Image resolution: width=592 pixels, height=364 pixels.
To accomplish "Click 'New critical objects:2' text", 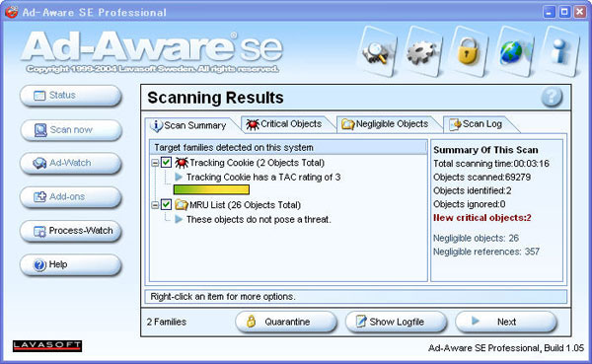I will (x=482, y=218).
